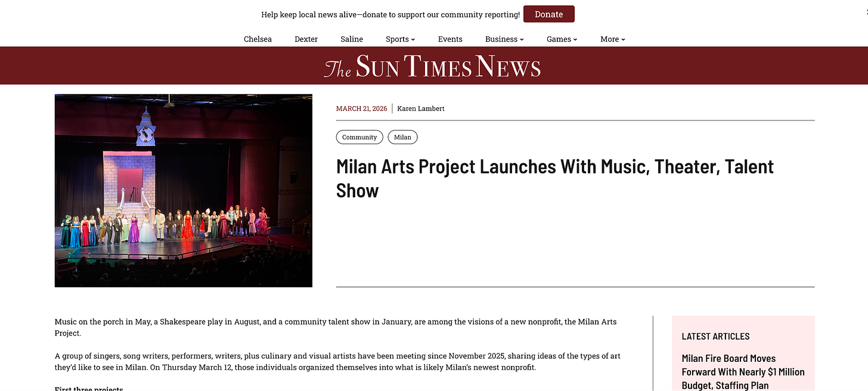Open the Events page
The image size is (868, 391).
click(x=450, y=39)
